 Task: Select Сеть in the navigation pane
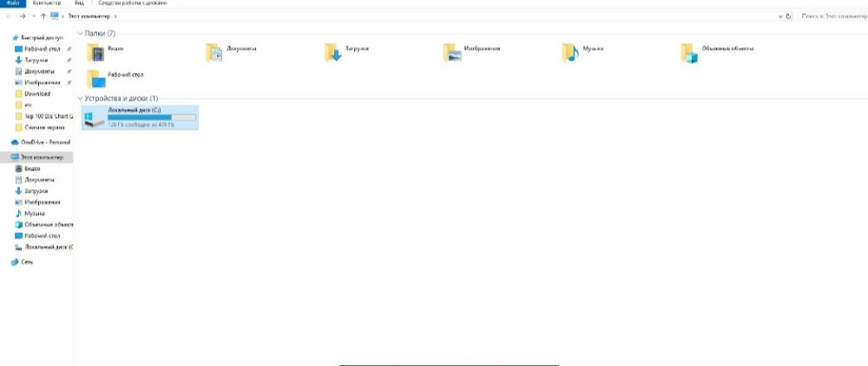click(x=27, y=262)
